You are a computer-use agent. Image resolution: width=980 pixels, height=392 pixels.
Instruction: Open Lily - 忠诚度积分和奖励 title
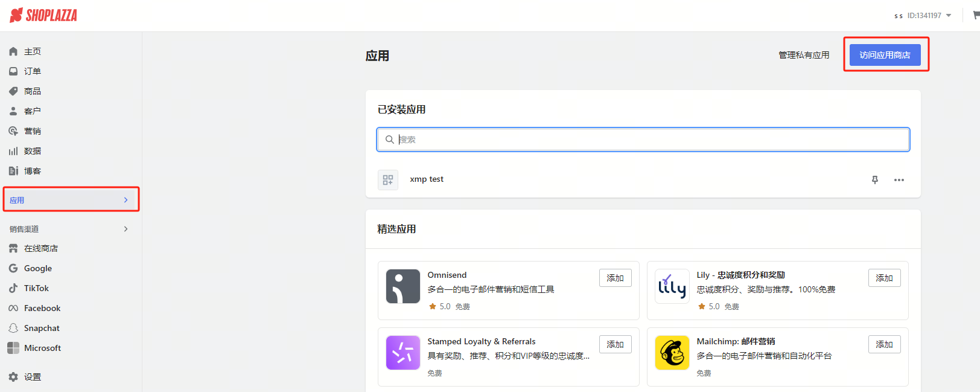coord(741,275)
